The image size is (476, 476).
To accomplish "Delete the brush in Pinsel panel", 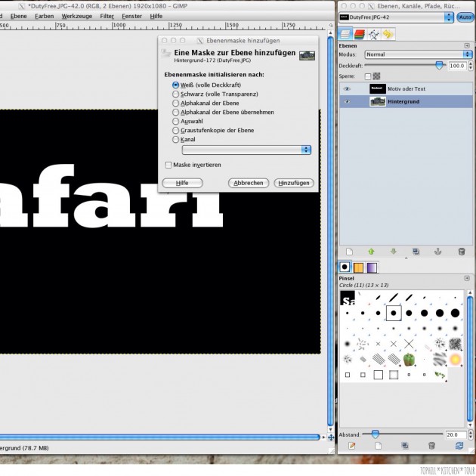I will click(431, 445).
